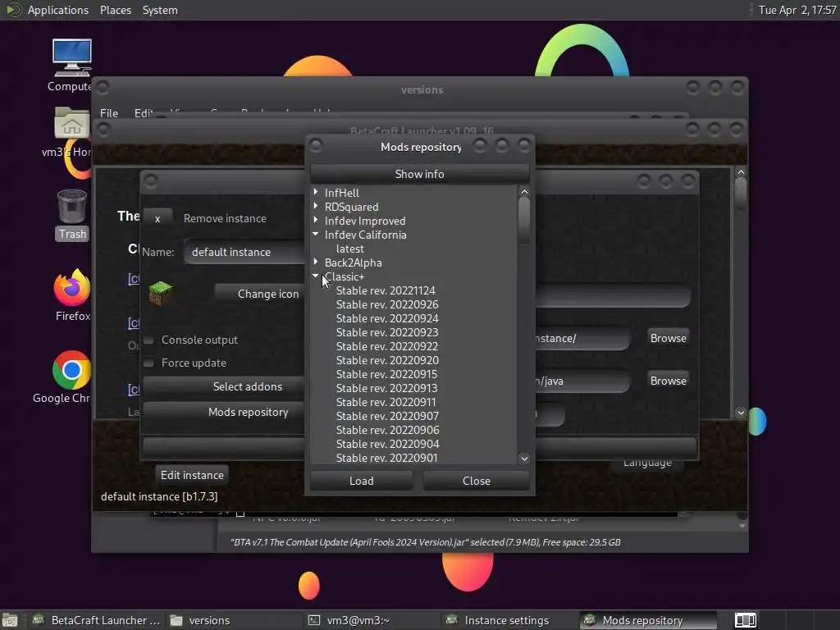The height and width of the screenshot is (630, 840).
Task: Click the Select addons button
Action: point(224,387)
